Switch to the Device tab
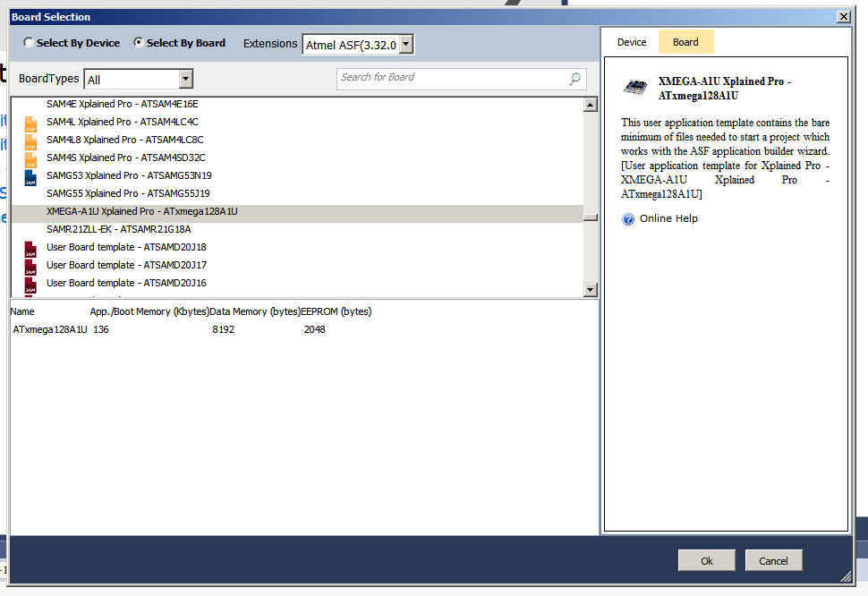 tap(632, 42)
